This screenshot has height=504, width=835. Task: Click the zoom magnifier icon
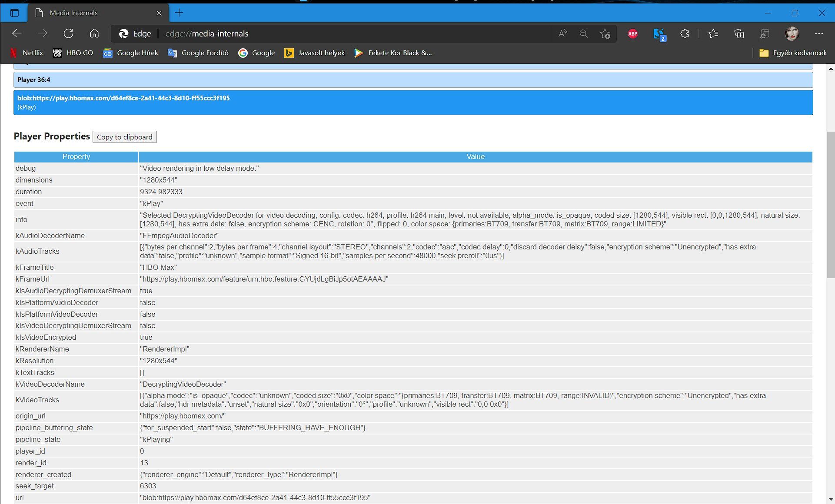584,33
